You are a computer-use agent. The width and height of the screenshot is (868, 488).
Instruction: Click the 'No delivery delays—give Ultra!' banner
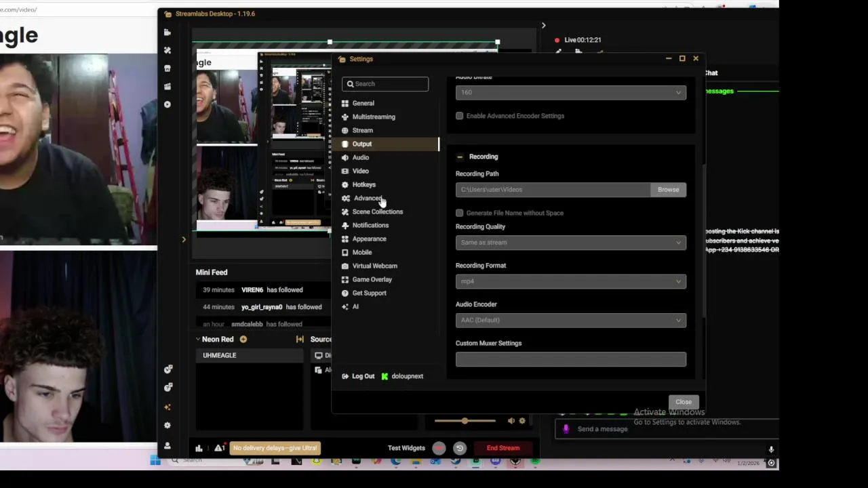tap(275, 448)
